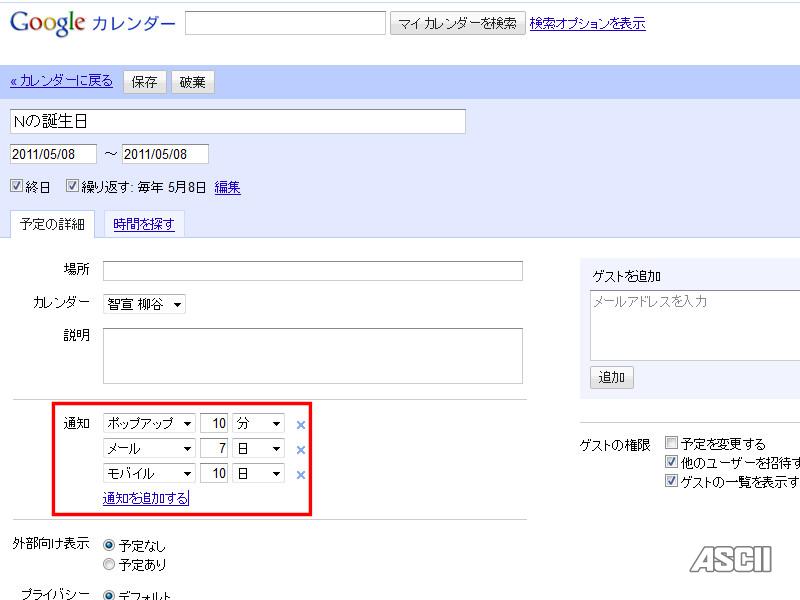This screenshot has width=800, height=600.
Task: Toggle the 繰り返す repeat checkbox
Action: pos(72,186)
